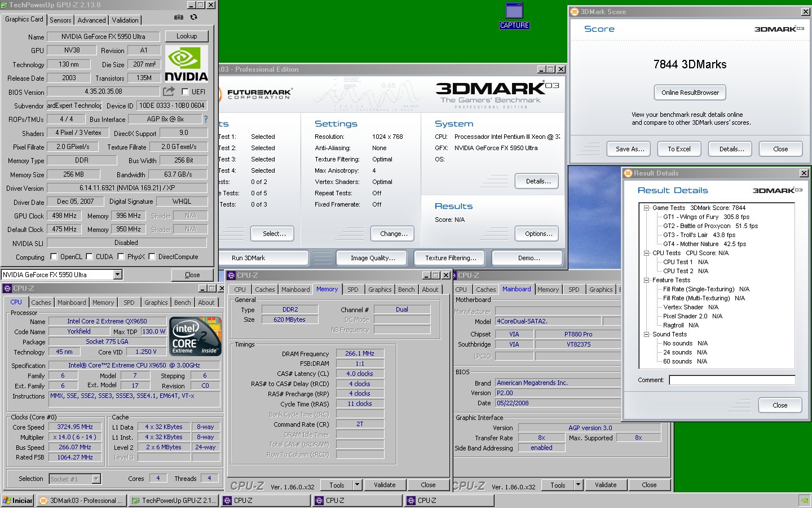Select Pixel Shader 2.0 tree item
Image resolution: width=812 pixels, height=508 pixels.
coord(692,316)
